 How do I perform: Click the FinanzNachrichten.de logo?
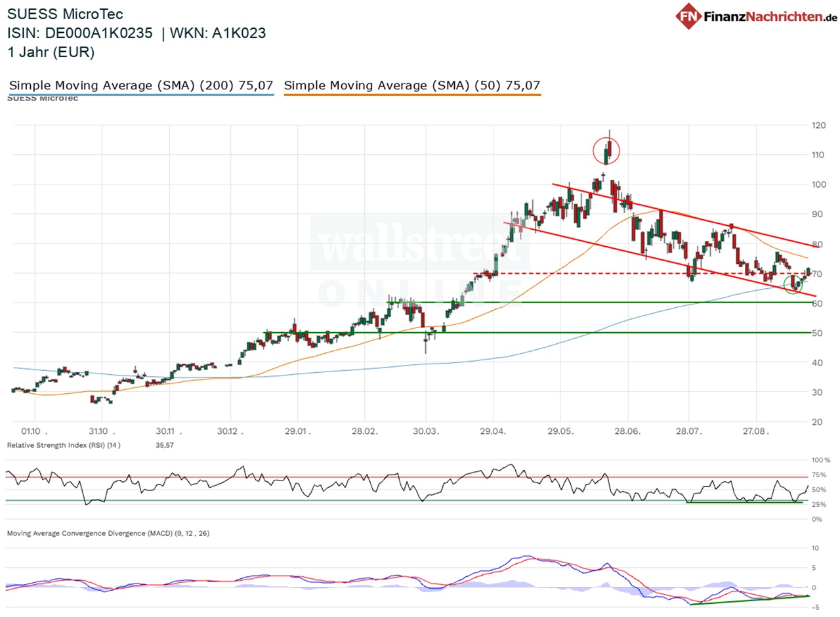[x=757, y=16]
